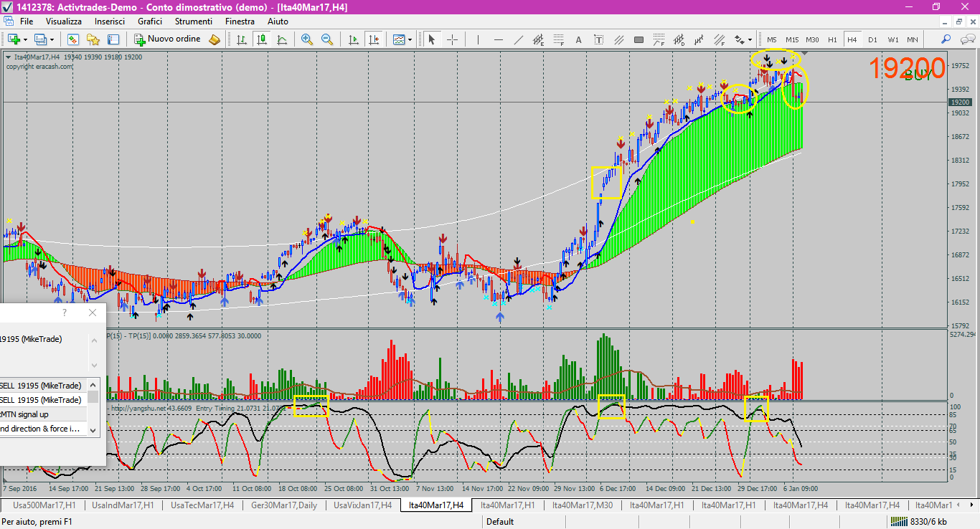Switch to Ita40Mar17,M30 chart tab

[582, 505]
